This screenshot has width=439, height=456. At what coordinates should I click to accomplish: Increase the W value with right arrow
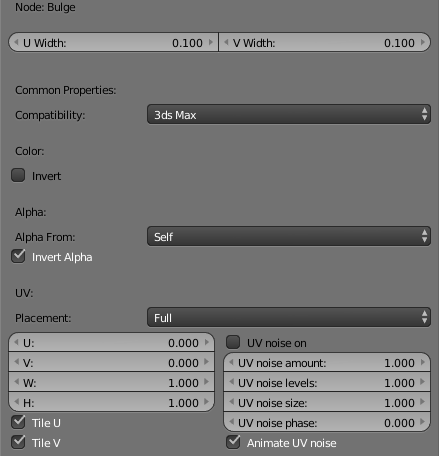[207, 382]
